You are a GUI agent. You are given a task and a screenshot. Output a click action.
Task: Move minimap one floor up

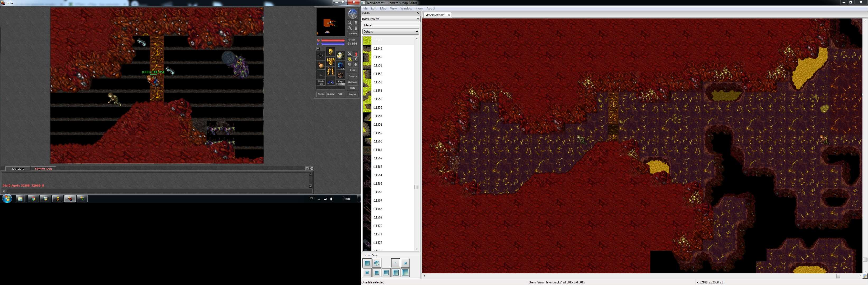(x=356, y=23)
